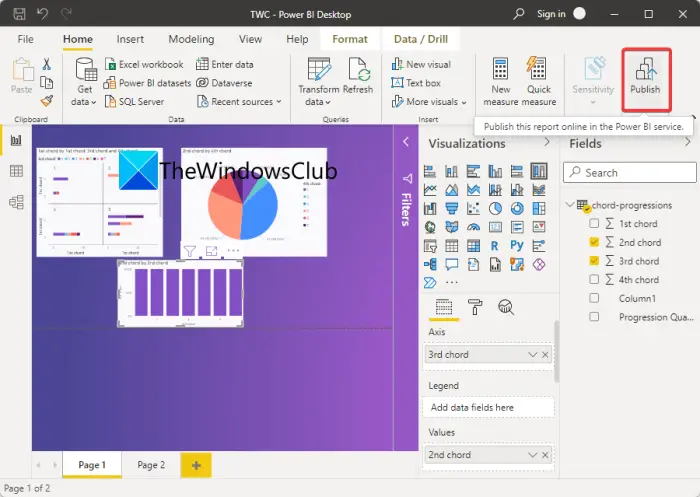The image size is (700, 497).
Task: Select the filled map visualization icon
Action: click(451, 227)
